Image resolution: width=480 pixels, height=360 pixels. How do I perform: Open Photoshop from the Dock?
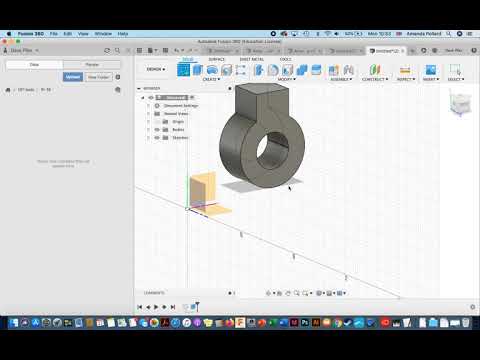(x=305, y=322)
